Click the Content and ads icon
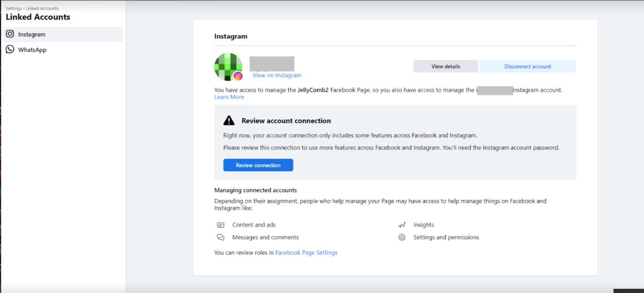This screenshot has width=644, height=293. [221, 225]
